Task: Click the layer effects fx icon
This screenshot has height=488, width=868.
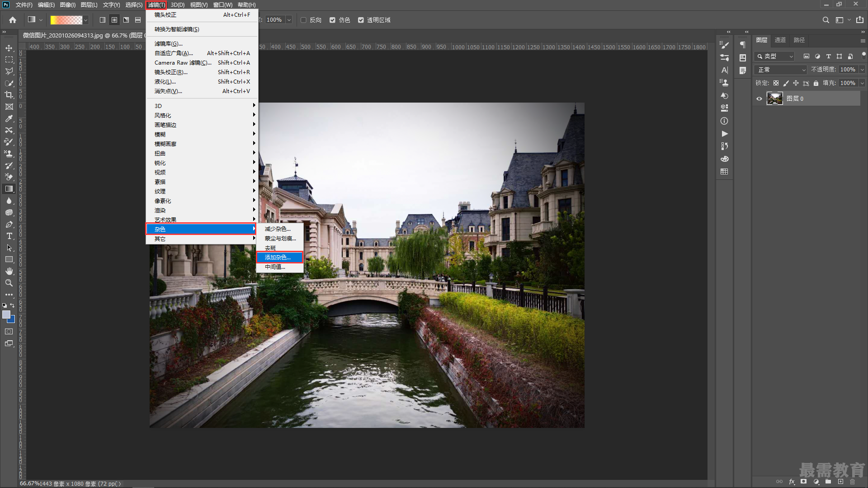Action: [792, 482]
